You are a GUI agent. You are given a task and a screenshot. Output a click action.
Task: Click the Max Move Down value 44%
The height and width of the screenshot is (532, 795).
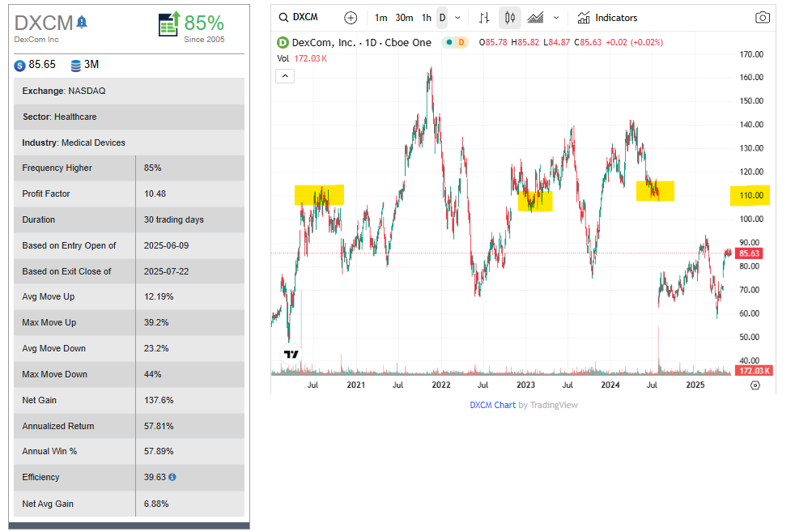point(152,374)
